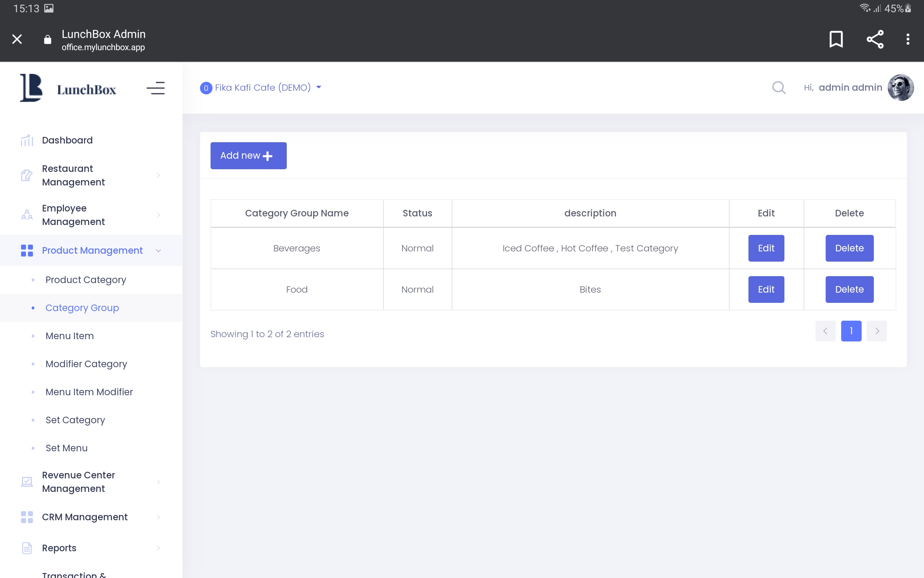Viewport: 924px width, 578px height.
Task: Close the browser tab with X
Action: click(17, 39)
